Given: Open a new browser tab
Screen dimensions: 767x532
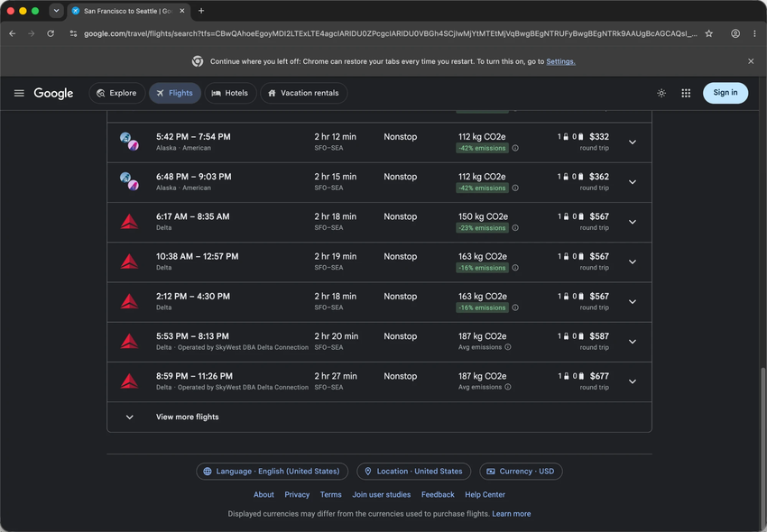Looking at the screenshot, I should tap(201, 11).
